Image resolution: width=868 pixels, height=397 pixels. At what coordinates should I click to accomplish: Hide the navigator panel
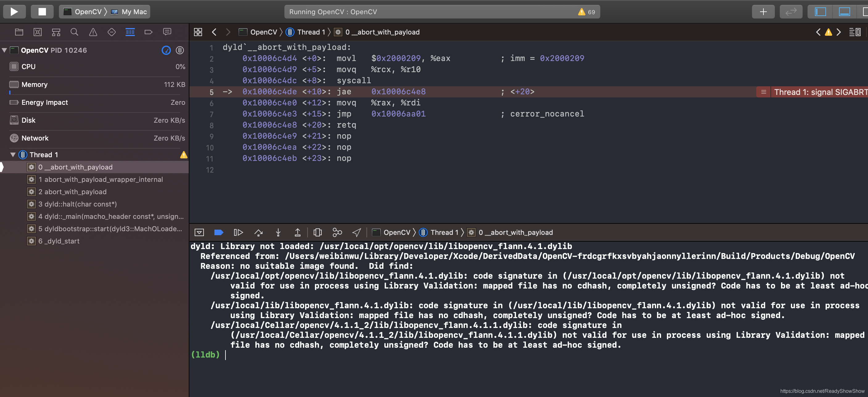820,12
